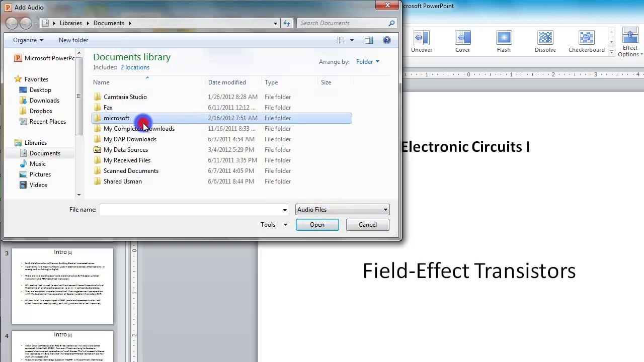The width and height of the screenshot is (644, 362).
Task: Sort by Date modified column
Action: (234, 82)
